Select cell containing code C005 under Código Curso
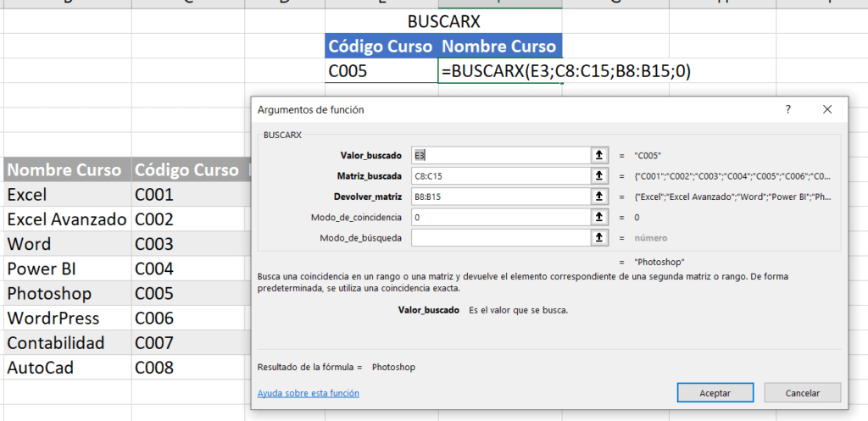Screen dimensions: 868x421 381,71
